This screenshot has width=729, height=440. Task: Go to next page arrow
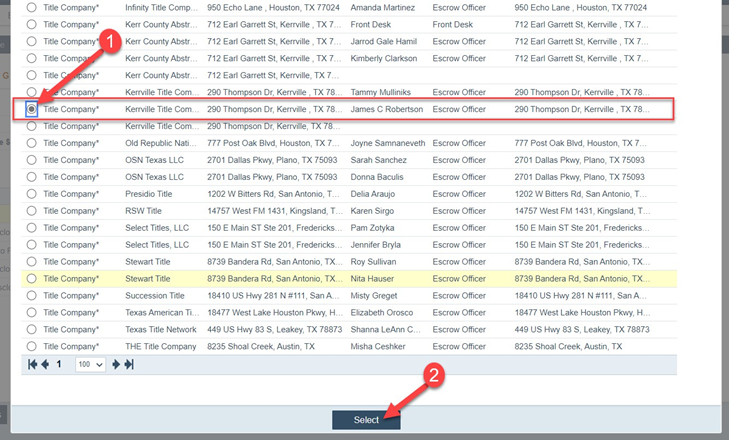point(116,365)
